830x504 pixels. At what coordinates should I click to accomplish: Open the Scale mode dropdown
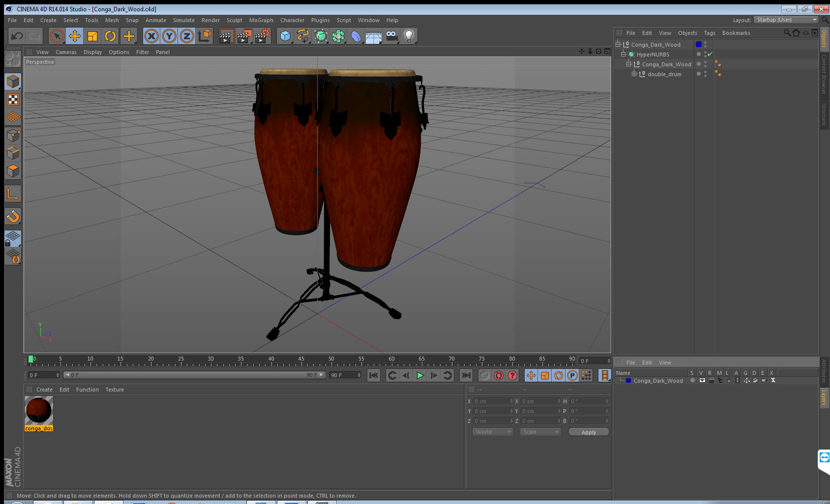(x=540, y=432)
